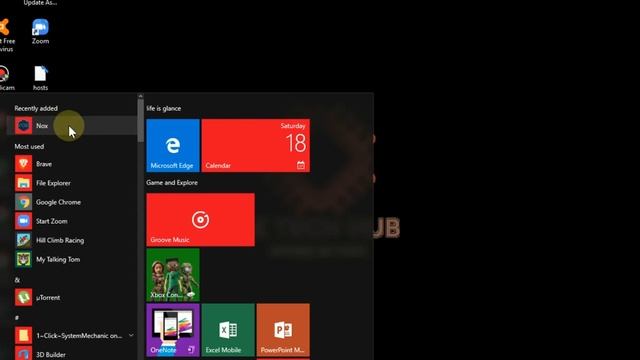The image size is (640, 360).
Task: Open the Start Zoom icon in Start menu
Action: point(23,221)
